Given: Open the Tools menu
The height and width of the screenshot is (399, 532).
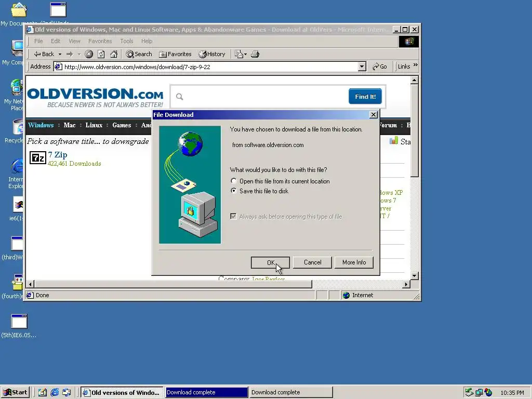Looking at the screenshot, I should click(x=127, y=41).
